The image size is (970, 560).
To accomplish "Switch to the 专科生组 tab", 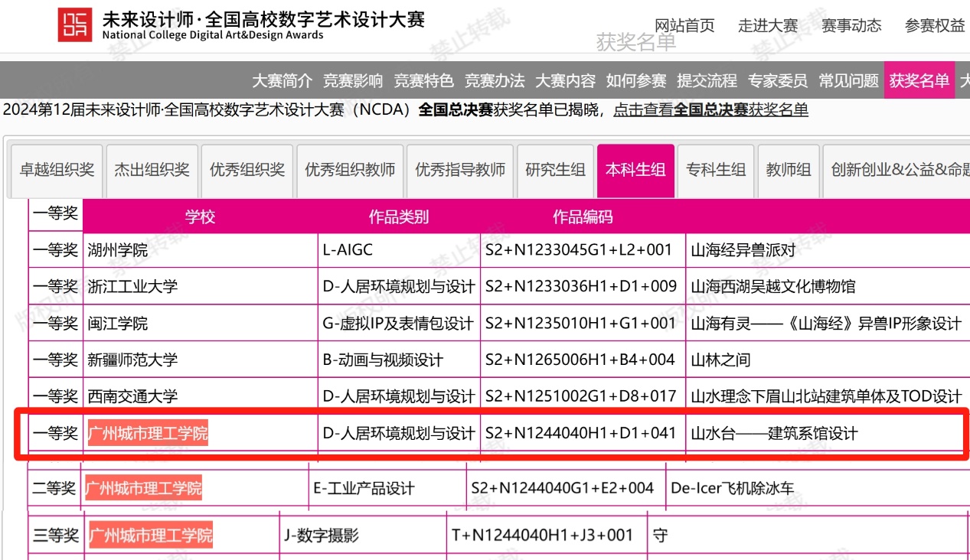I will coord(715,170).
